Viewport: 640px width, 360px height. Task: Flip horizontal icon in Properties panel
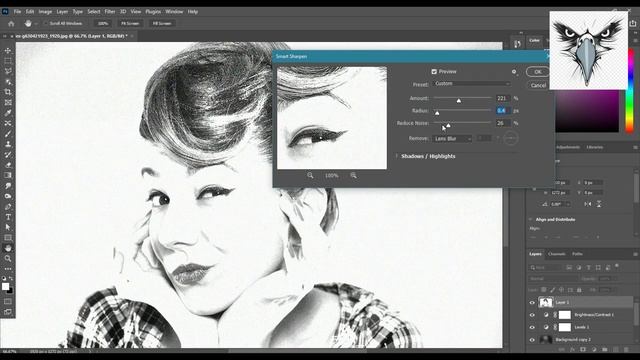tap(588, 204)
